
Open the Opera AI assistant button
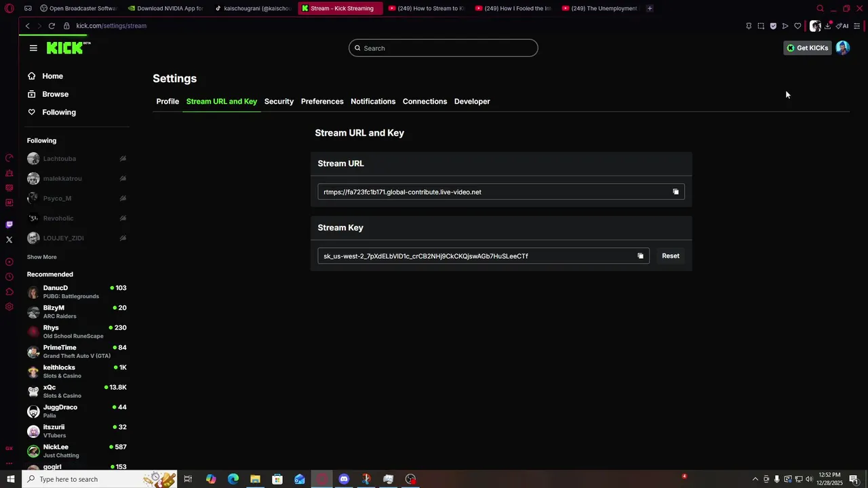coord(843,26)
